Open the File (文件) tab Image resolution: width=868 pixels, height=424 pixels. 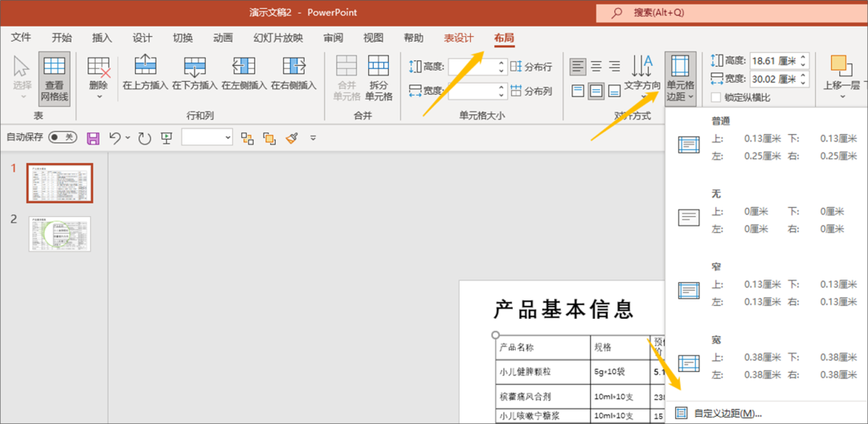pyautogui.click(x=21, y=38)
